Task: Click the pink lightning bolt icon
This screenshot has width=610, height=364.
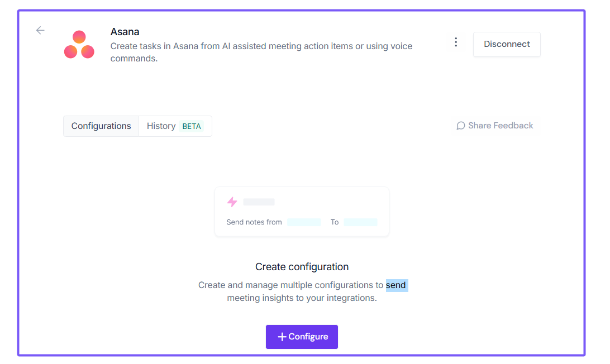Action: click(x=232, y=202)
